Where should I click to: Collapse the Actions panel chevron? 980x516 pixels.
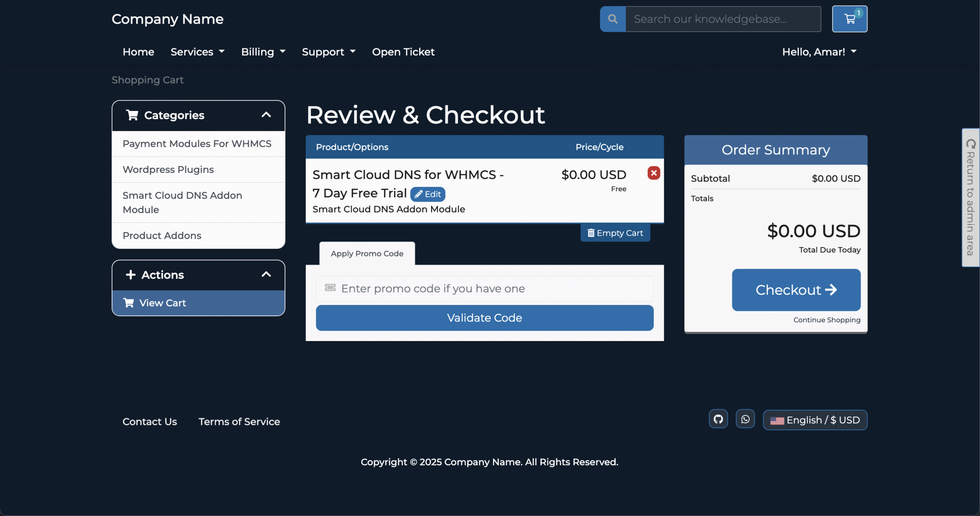[x=266, y=274]
